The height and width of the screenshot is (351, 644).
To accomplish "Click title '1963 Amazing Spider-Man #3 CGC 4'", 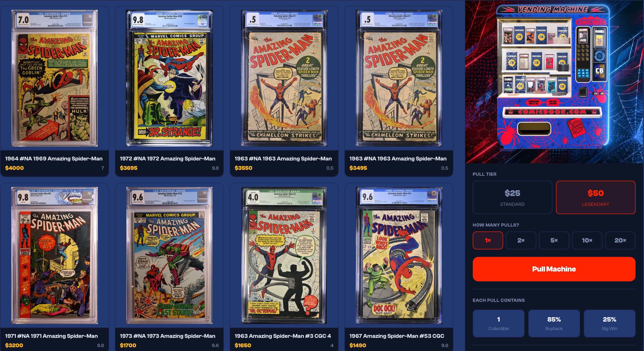I will click(282, 336).
